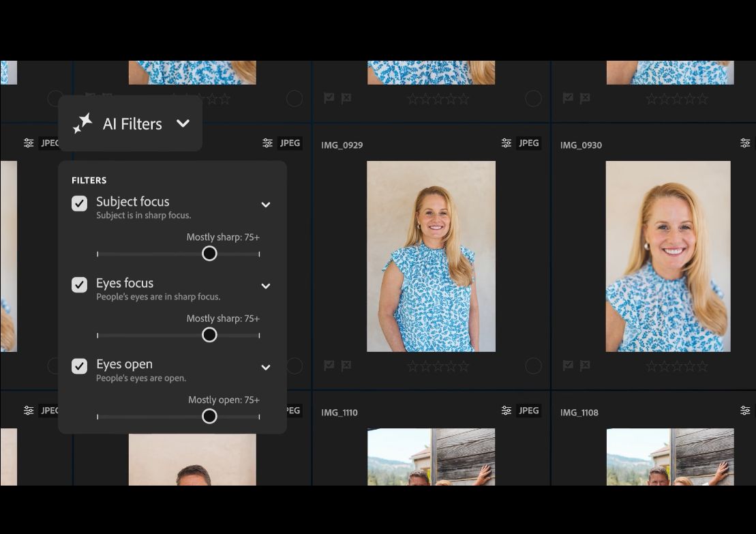Image resolution: width=756 pixels, height=534 pixels.
Task: Click the Eyes focus slider handle
Action: pos(209,335)
